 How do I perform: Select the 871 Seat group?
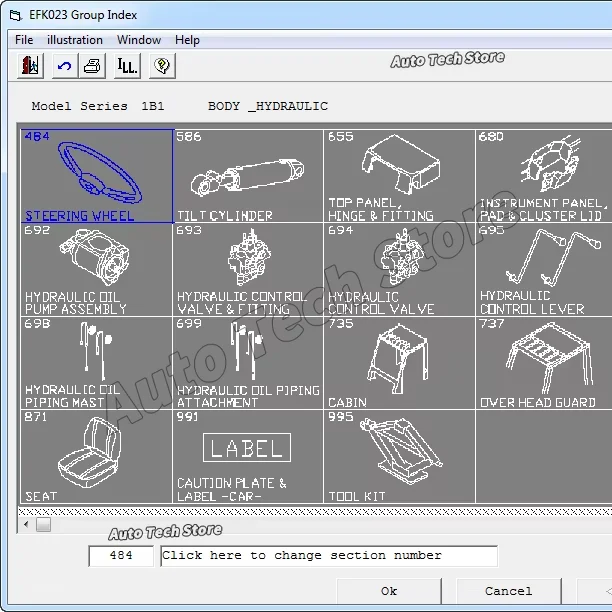(x=97, y=456)
